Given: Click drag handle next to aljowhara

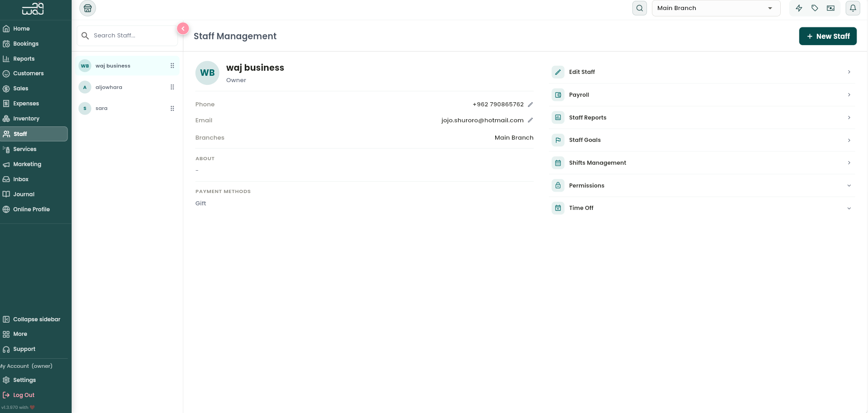Looking at the screenshot, I should [x=172, y=87].
